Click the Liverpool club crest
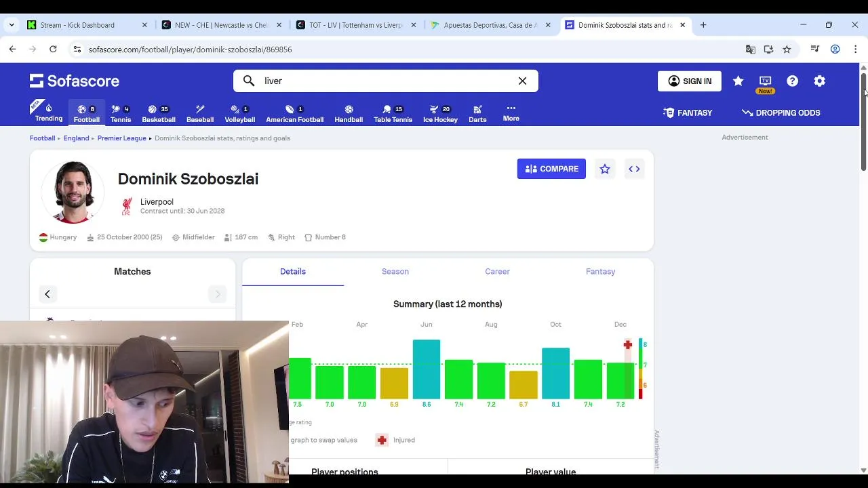 click(x=126, y=206)
